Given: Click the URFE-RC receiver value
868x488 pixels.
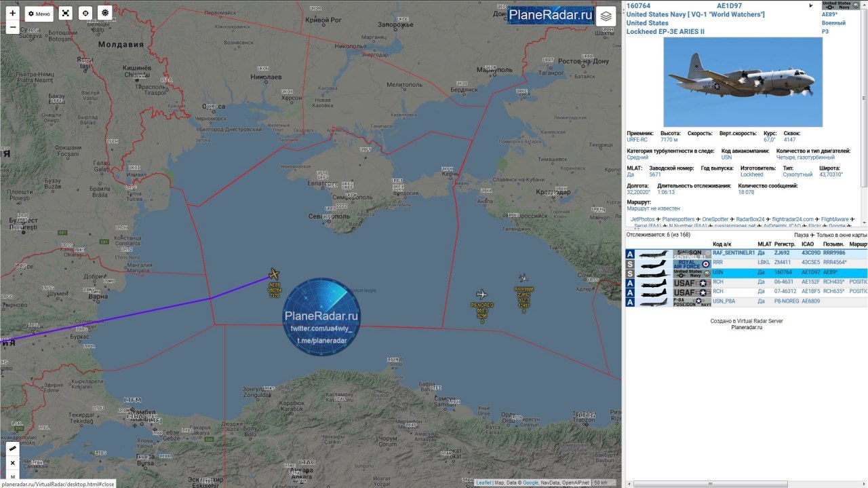Looking at the screenshot, I should [637, 140].
